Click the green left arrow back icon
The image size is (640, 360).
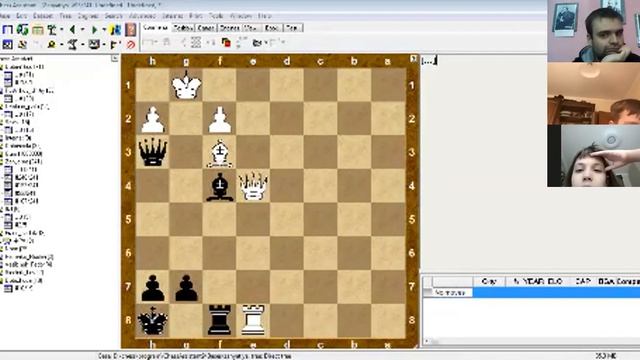72,29
